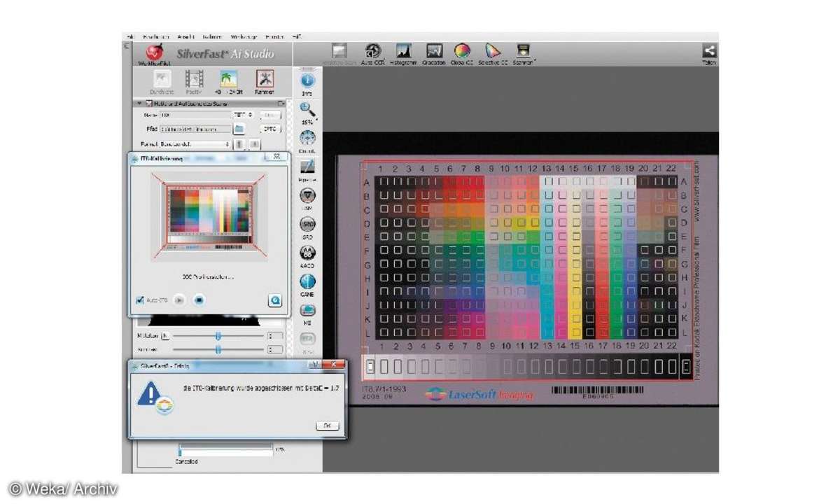Activate the ME multi-exposure tool
840x504 pixels.
coord(307,311)
